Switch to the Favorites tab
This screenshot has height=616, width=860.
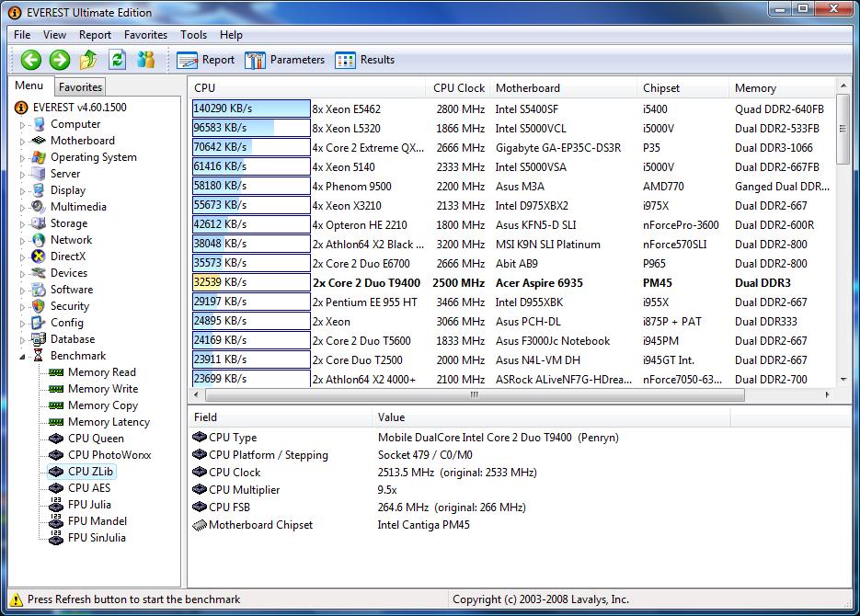[x=80, y=86]
